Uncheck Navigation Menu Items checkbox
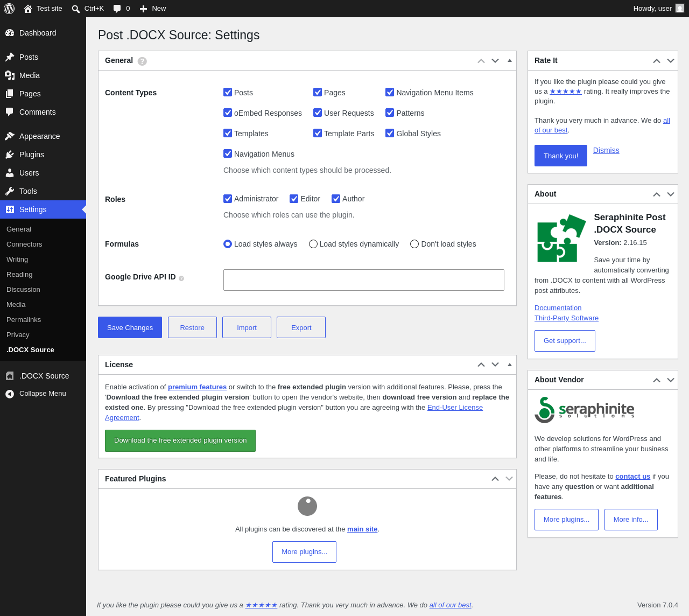The width and height of the screenshot is (689, 616). pos(390,92)
